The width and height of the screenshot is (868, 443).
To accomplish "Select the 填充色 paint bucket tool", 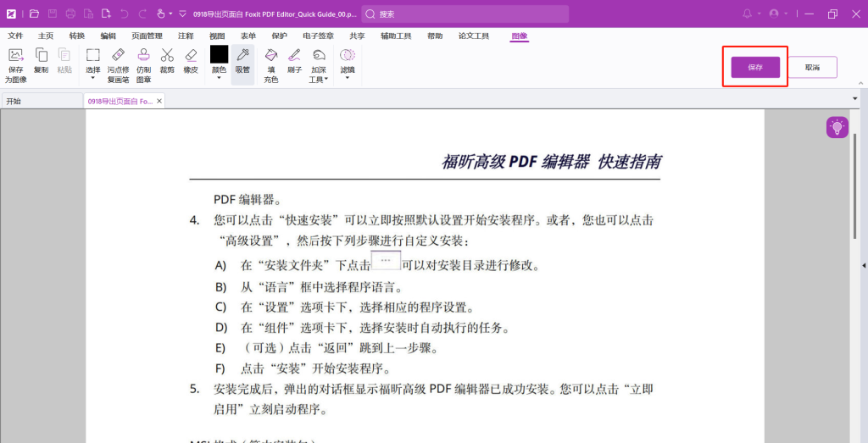I will pos(271,65).
